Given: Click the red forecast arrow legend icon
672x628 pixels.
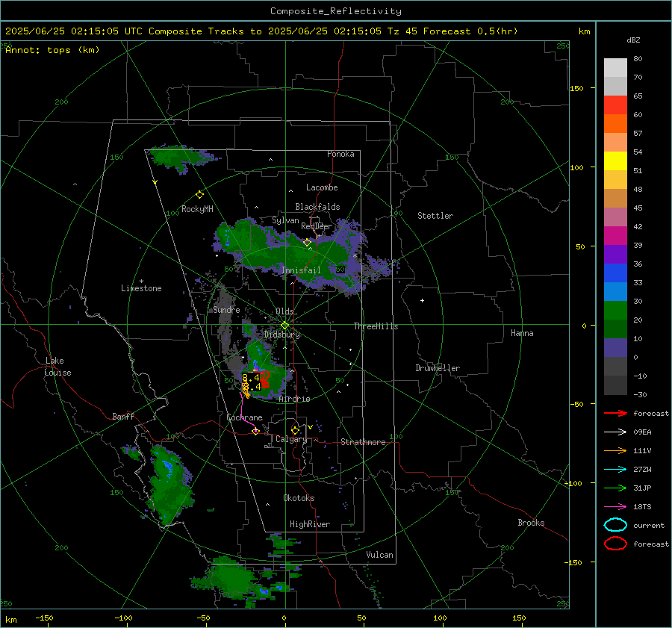Looking at the screenshot, I should pos(615,413).
